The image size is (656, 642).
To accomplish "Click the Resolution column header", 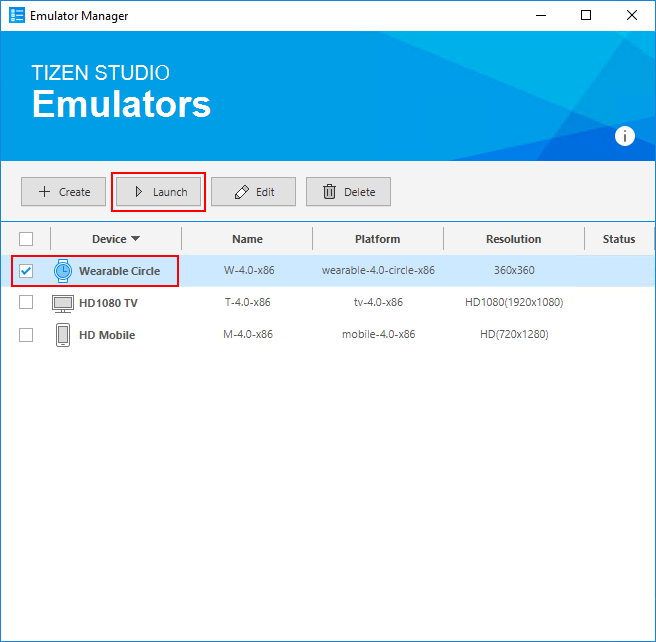I will pos(514,239).
